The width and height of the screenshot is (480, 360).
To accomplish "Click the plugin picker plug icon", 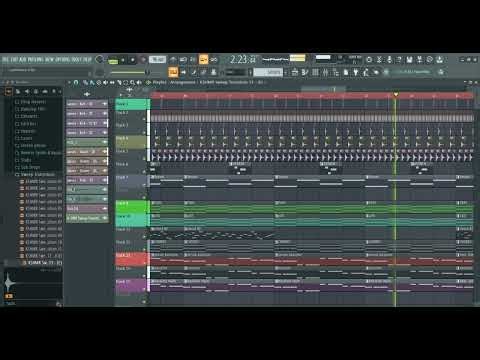I will 356,72.
